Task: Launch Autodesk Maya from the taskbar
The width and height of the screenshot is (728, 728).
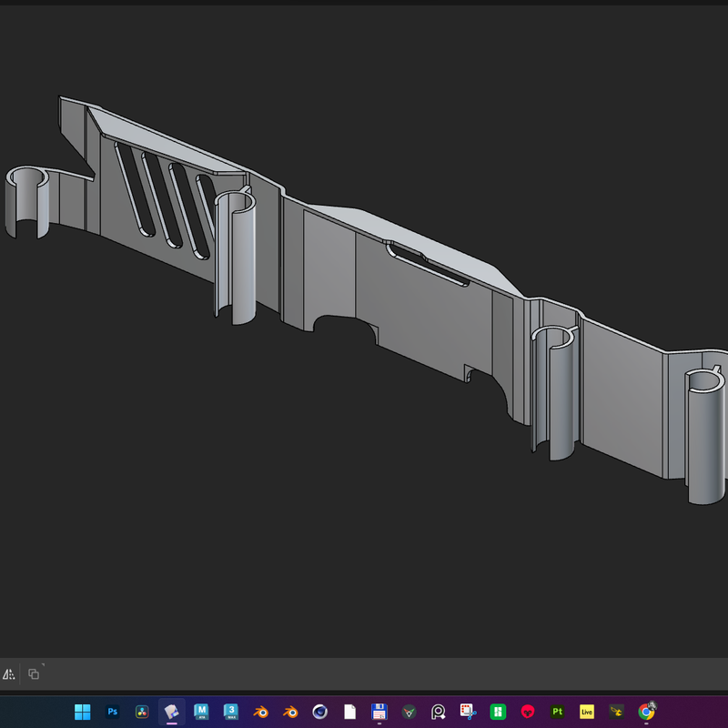Action: coord(201,712)
